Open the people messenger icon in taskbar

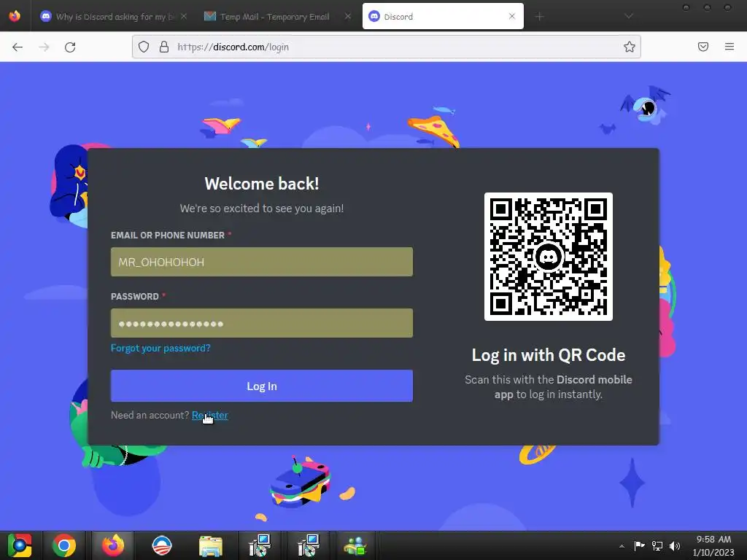click(355, 545)
